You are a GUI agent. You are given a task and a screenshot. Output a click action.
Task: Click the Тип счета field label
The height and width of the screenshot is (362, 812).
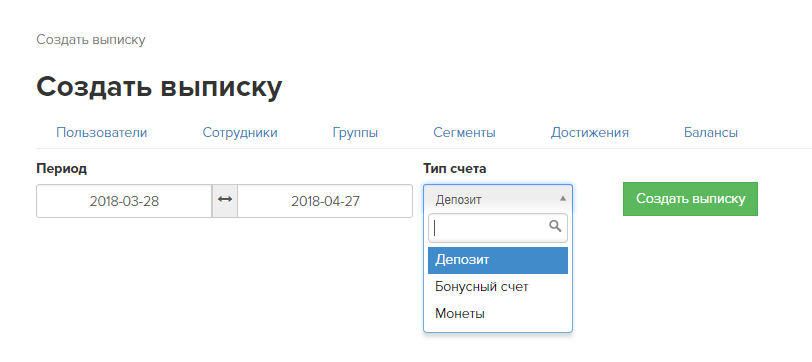(x=455, y=168)
